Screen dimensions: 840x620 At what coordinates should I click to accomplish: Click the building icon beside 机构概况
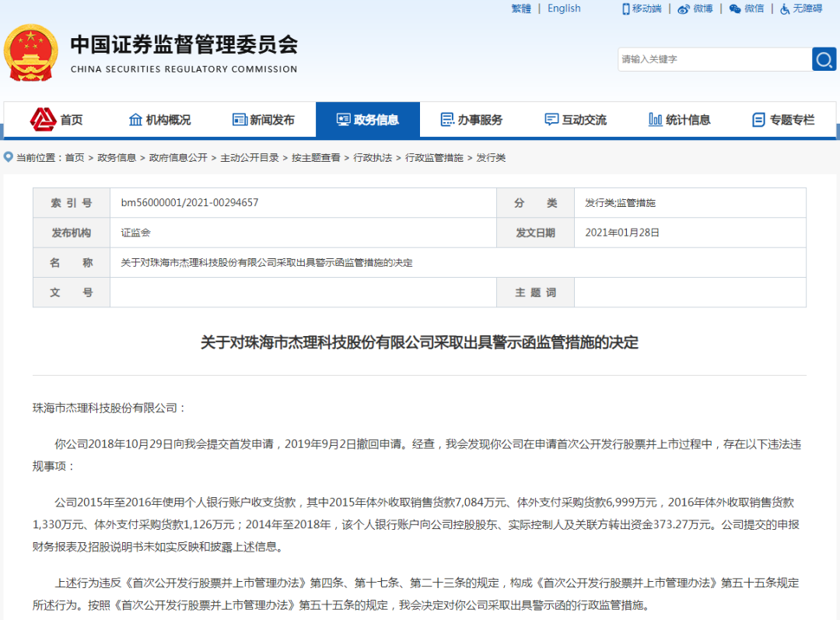(x=135, y=120)
